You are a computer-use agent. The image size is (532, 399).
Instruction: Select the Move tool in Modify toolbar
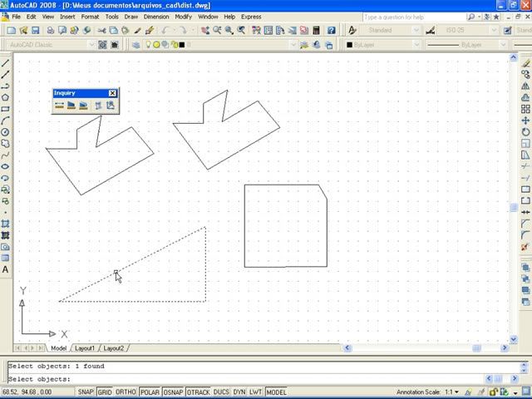tap(525, 121)
